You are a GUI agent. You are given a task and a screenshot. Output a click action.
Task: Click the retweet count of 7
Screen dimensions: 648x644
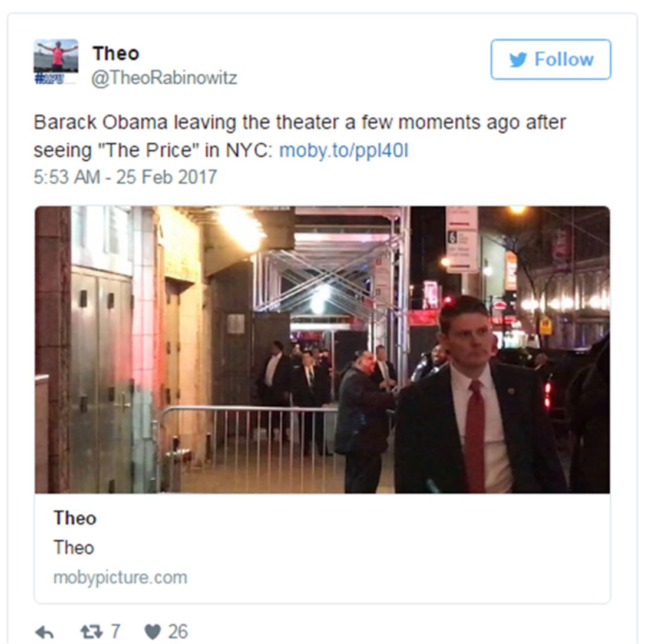coord(115,632)
